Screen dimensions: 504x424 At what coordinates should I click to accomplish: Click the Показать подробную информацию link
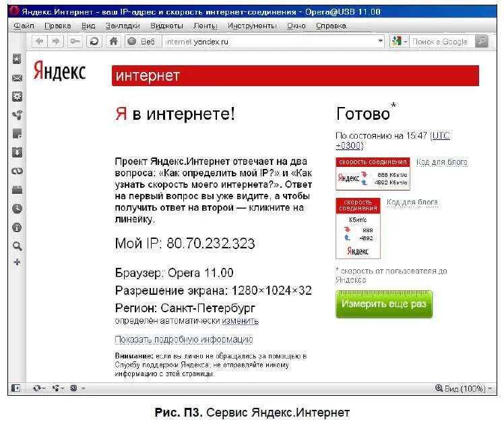pyautogui.click(x=183, y=339)
